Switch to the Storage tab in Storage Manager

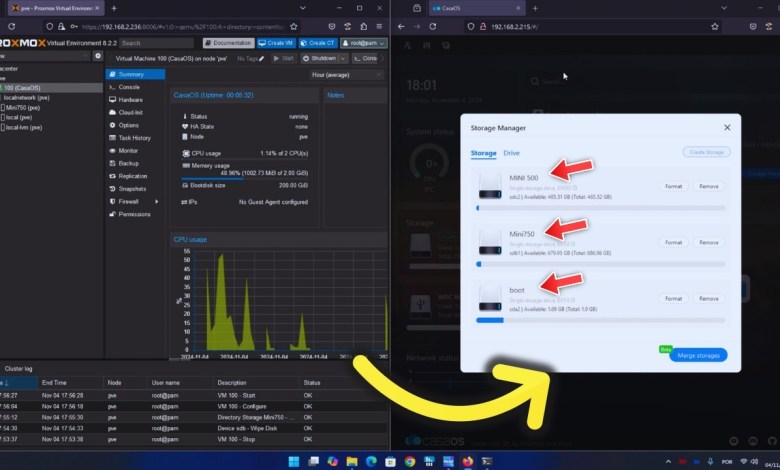[484, 153]
